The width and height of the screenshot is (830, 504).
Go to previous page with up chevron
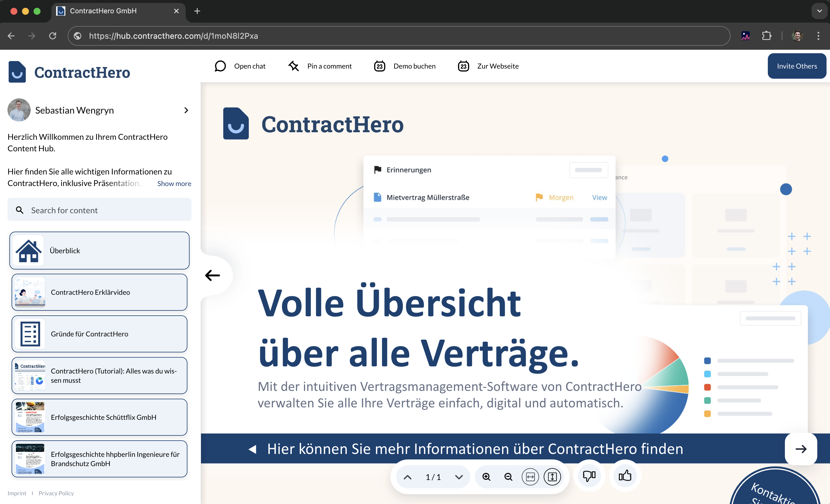(407, 477)
